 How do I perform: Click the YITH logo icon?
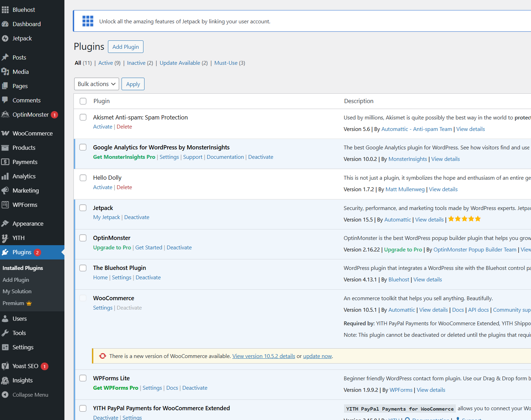pos(5,238)
